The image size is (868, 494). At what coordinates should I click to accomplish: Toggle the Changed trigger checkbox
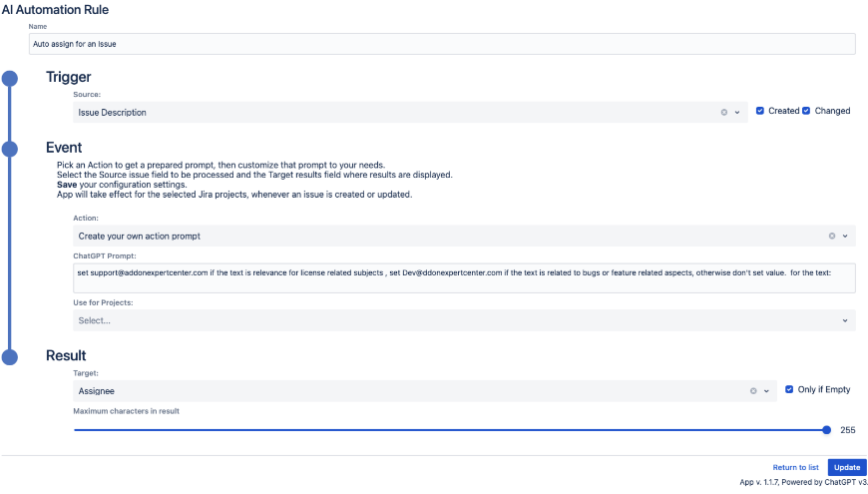(806, 111)
